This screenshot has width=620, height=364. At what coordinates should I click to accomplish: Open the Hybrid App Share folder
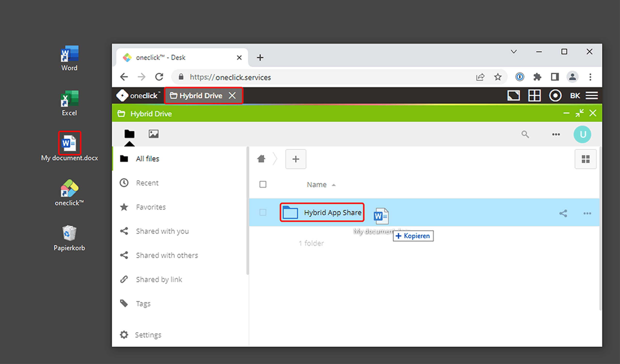click(332, 212)
